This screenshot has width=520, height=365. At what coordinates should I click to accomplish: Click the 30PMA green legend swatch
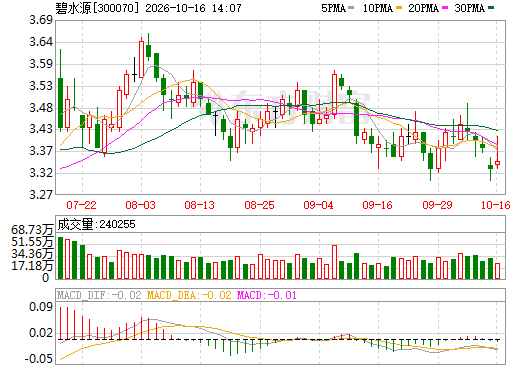tap(491, 8)
